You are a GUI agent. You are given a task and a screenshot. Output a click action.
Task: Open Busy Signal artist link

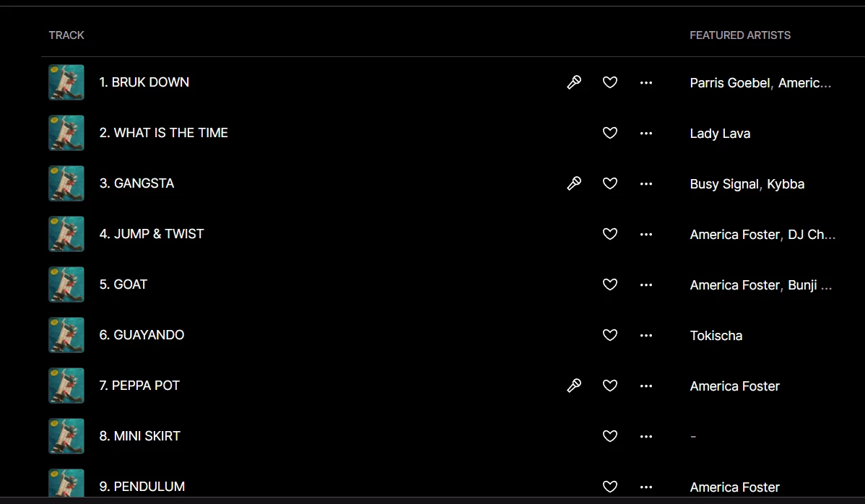click(x=724, y=184)
